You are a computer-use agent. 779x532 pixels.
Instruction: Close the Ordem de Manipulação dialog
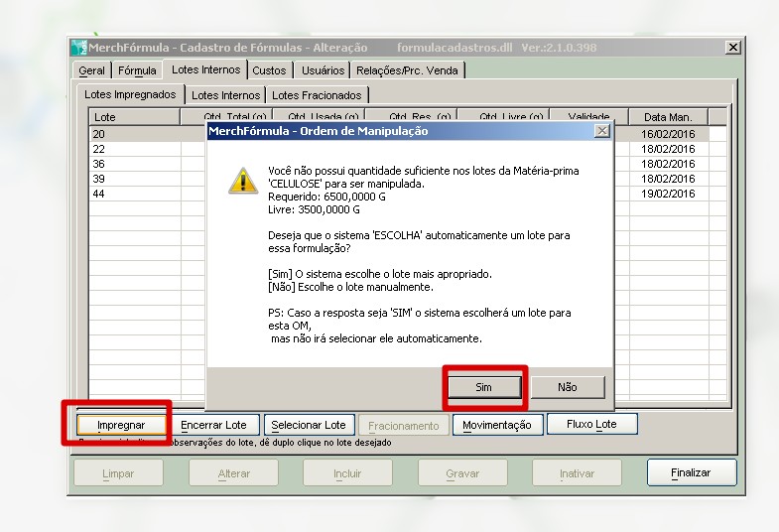click(x=601, y=131)
